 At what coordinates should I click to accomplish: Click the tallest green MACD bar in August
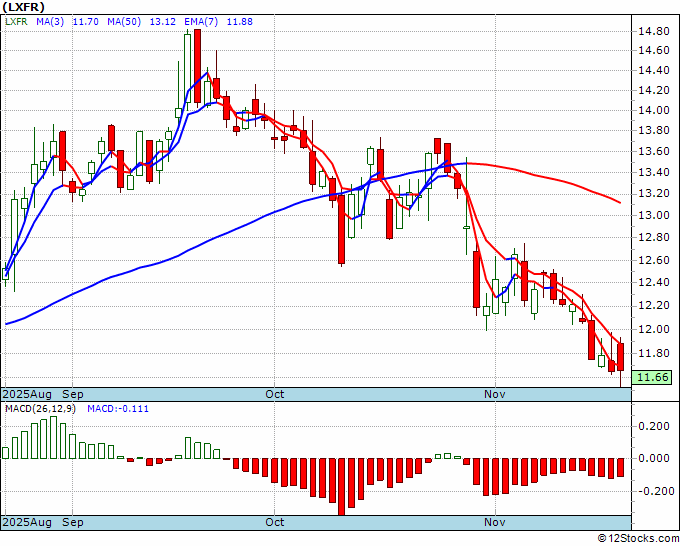click(53, 438)
